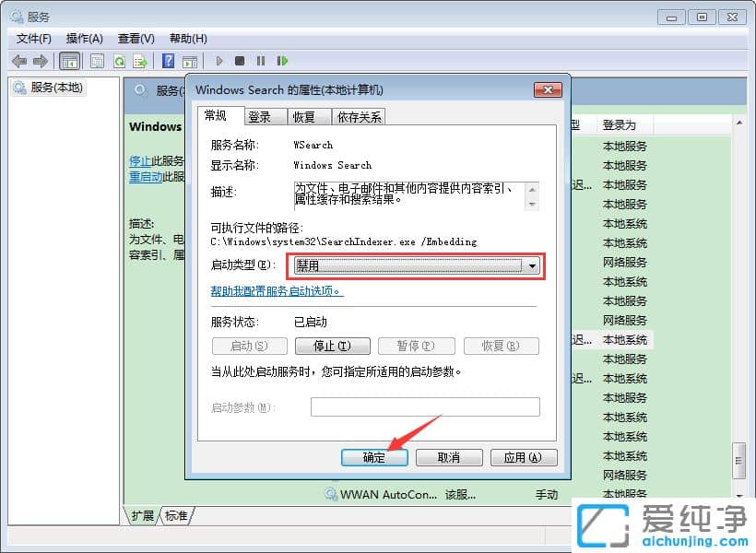
Task: Click the Back arrow in Services toolbar
Action: (19, 61)
